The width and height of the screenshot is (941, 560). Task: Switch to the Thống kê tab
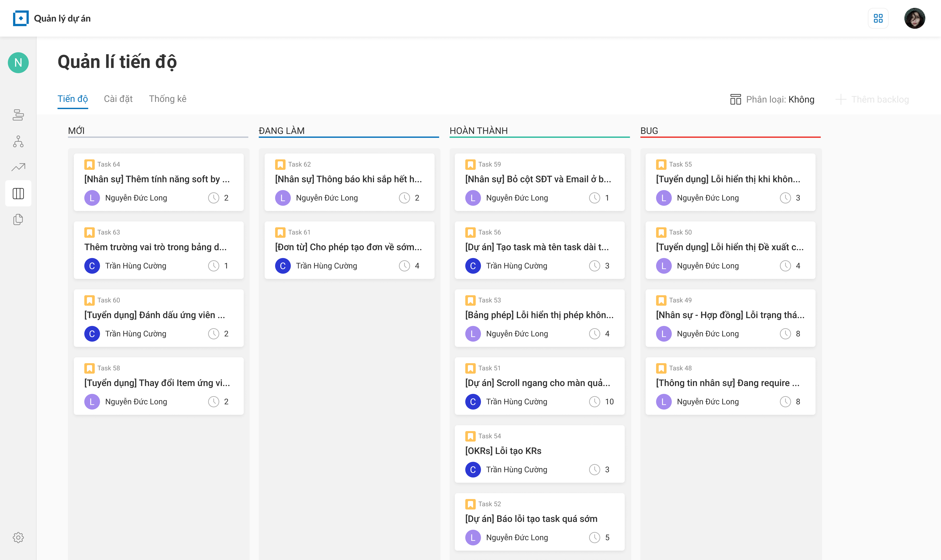168,99
